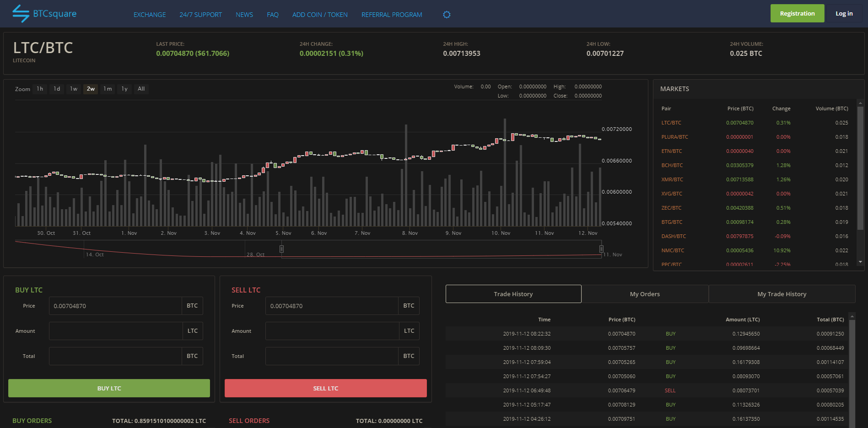Set chart zoom to All
Image resolution: width=868 pixels, height=428 pixels.
click(x=141, y=89)
